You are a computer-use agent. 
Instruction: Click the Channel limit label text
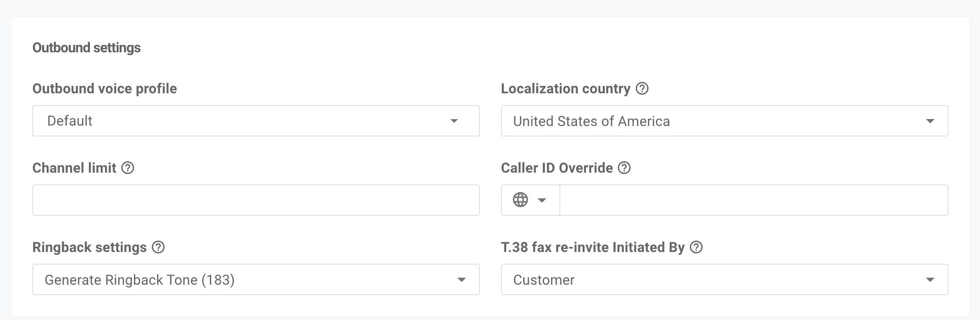click(74, 168)
